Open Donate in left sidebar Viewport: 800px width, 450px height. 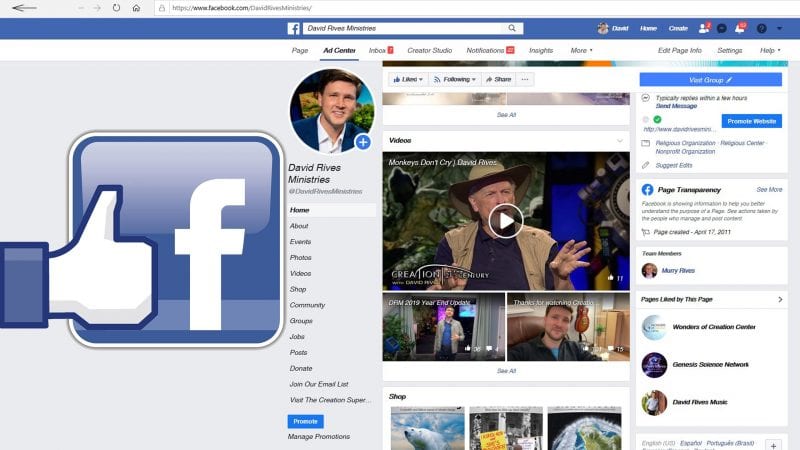[x=301, y=368]
